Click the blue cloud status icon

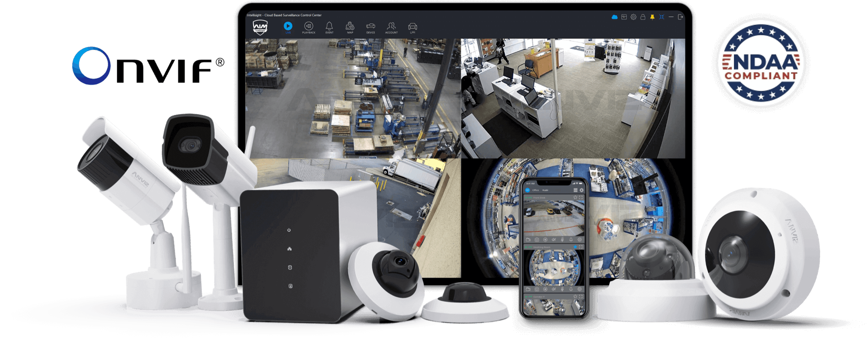pyautogui.click(x=615, y=17)
